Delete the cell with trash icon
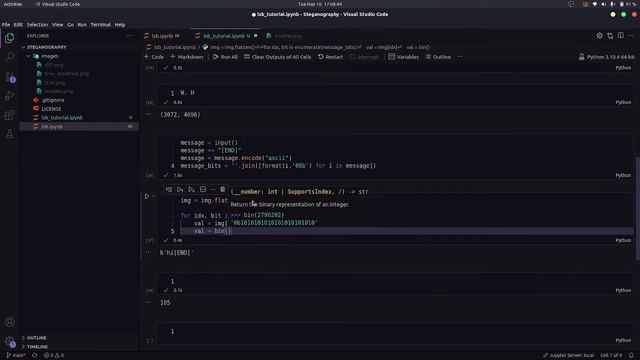Image resolution: width=640 pixels, height=360 pixels. [x=222, y=189]
